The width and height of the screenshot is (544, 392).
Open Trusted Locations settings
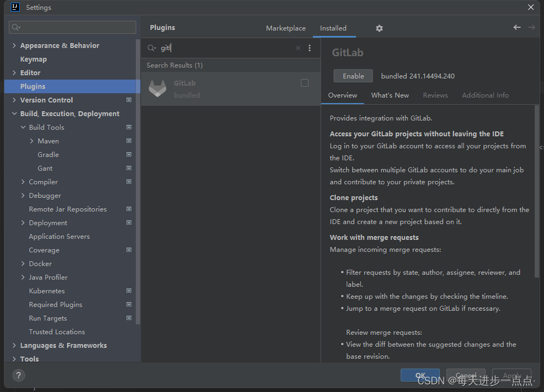tap(57, 331)
